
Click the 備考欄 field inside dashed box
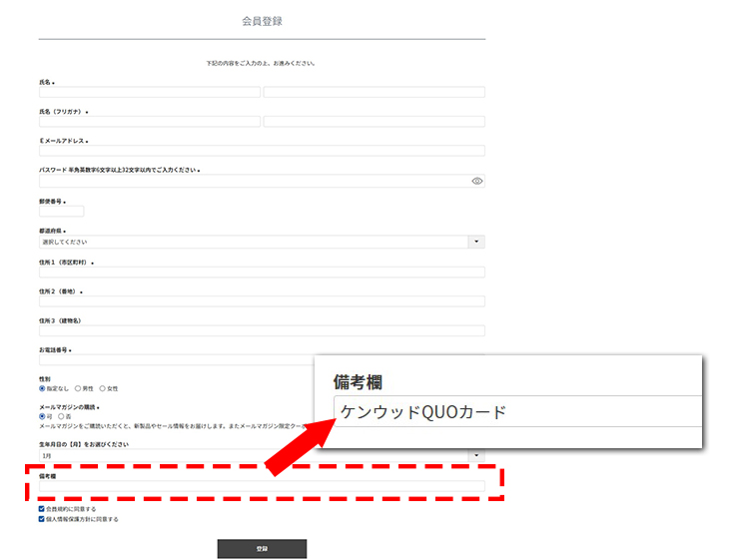coord(262,487)
